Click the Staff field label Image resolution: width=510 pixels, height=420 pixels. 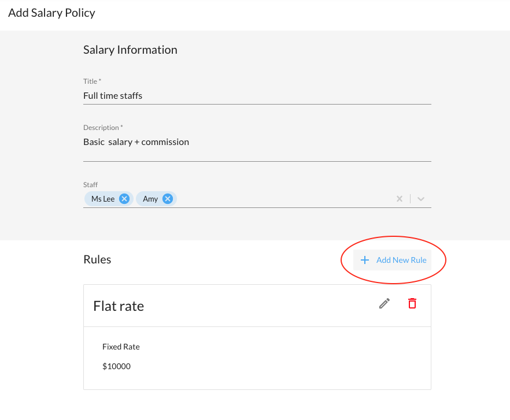(91, 185)
